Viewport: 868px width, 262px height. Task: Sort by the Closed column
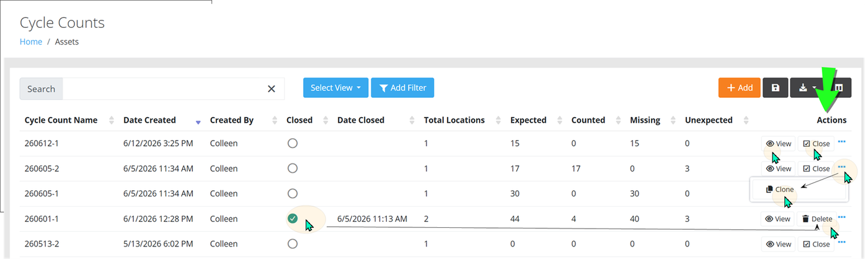click(x=326, y=120)
